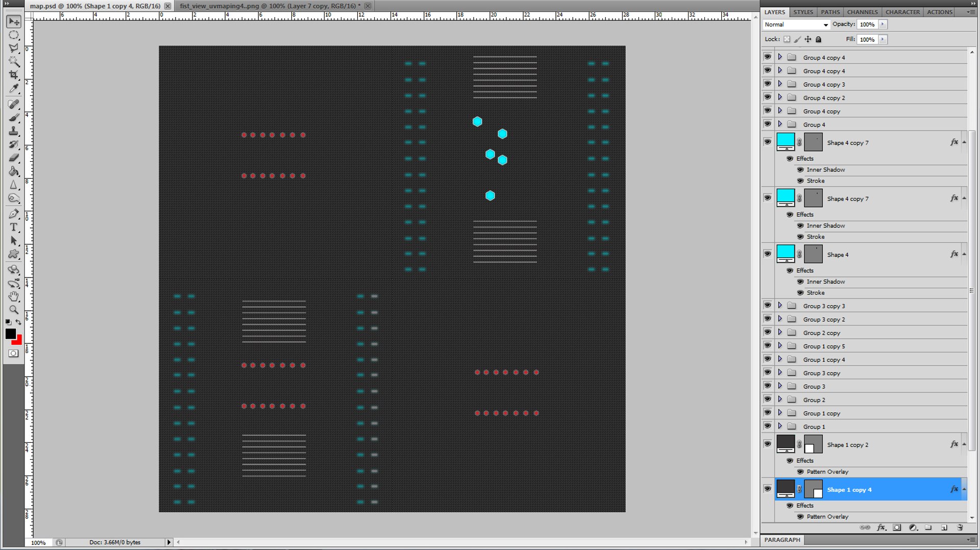Select the Zoom tool
980x550 pixels.
pos(14,310)
